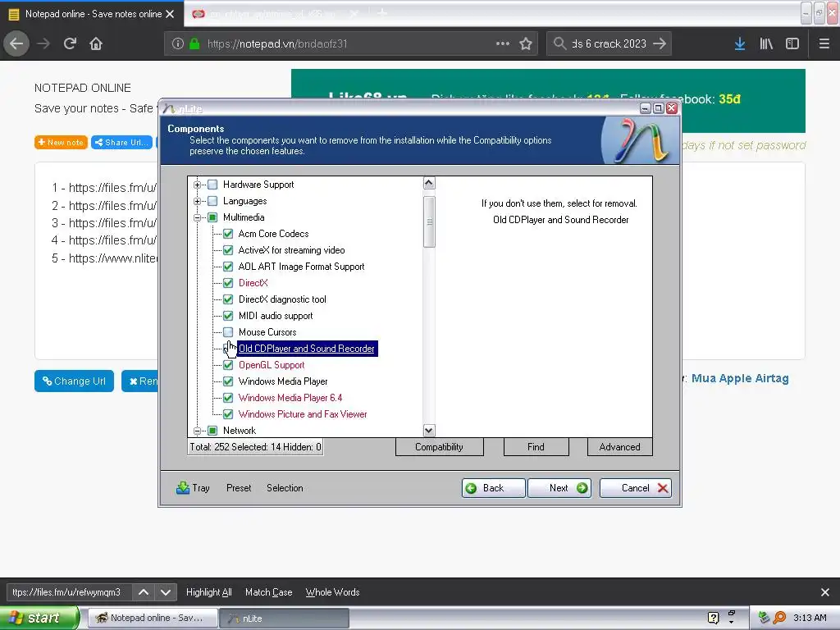
Task: Open the Preset menu in nLite
Action: point(239,488)
